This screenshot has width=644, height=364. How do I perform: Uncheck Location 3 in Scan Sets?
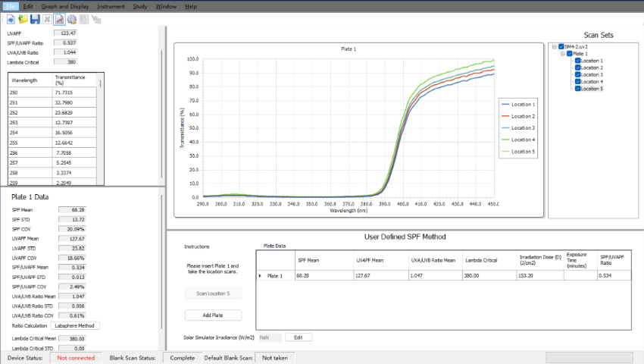tap(577, 74)
